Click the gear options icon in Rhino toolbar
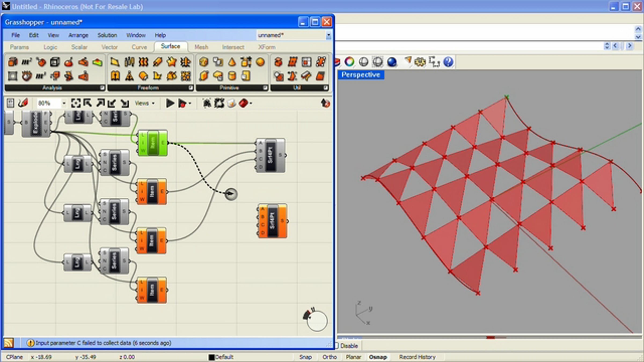The image size is (644, 362). point(420,62)
